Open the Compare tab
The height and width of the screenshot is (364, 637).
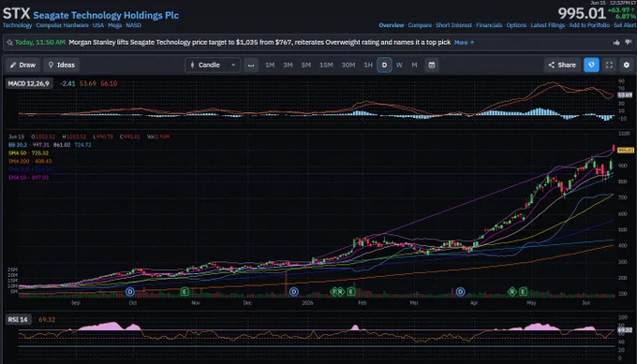(420, 25)
